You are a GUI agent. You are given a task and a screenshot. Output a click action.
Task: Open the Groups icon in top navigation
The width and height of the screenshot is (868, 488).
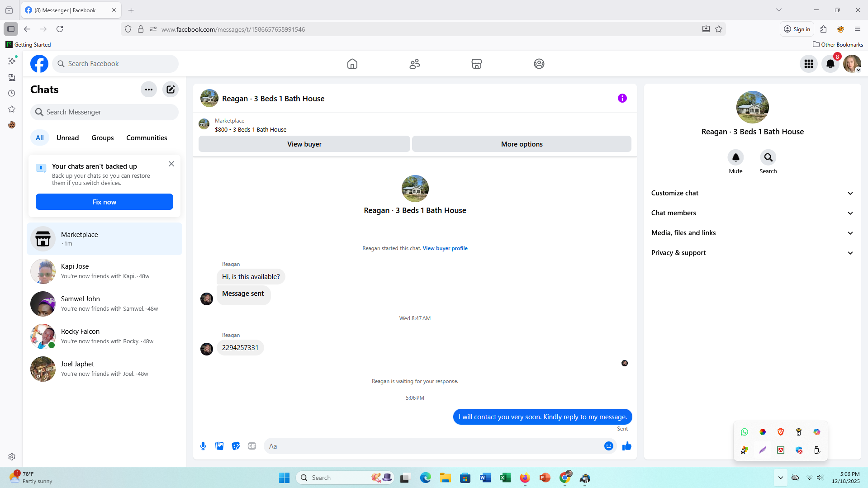(x=539, y=64)
